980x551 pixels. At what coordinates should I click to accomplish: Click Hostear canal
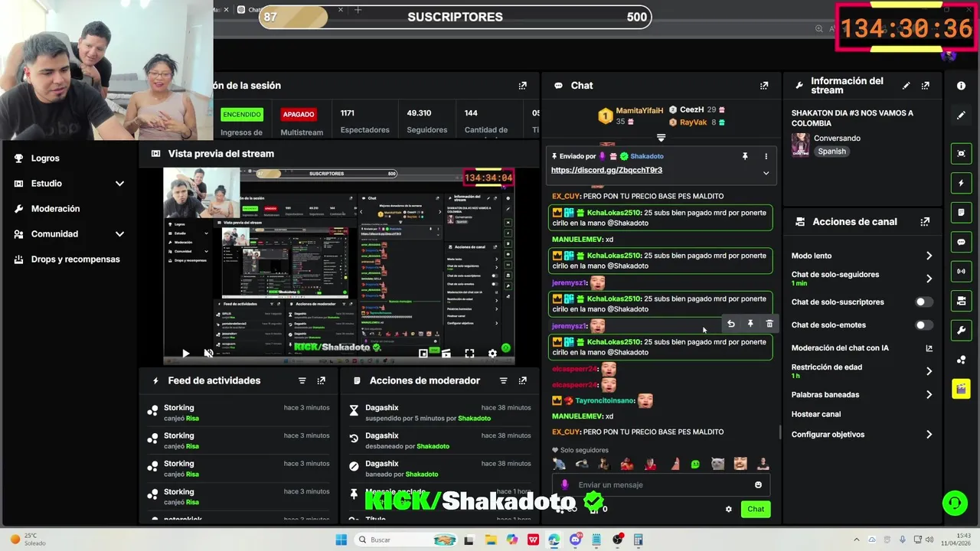pyautogui.click(x=816, y=414)
